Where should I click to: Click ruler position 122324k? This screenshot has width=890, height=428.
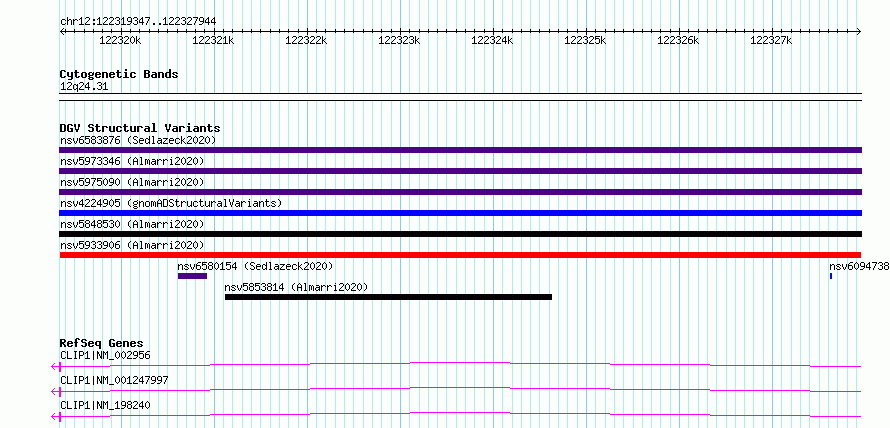coord(490,40)
